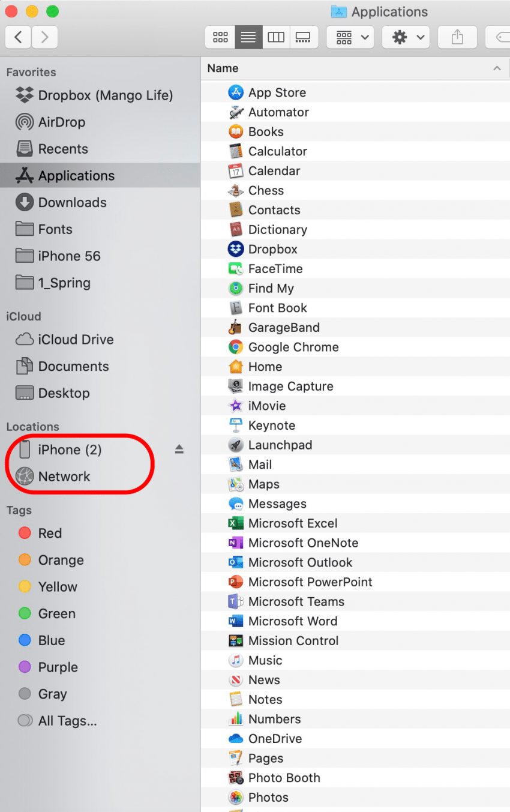510x812 pixels.
Task: Switch to column view mode
Action: (x=276, y=37)
